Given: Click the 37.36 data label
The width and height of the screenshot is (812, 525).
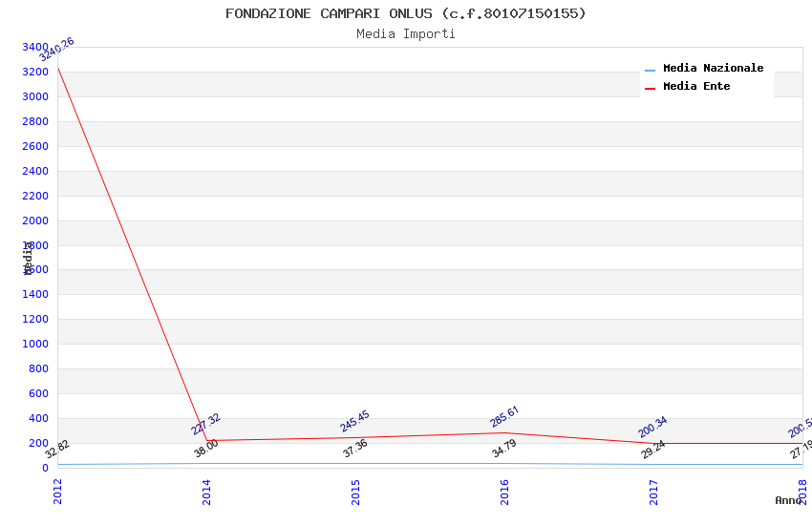Looking at the screenshot, I should click(x=354, y=448).
